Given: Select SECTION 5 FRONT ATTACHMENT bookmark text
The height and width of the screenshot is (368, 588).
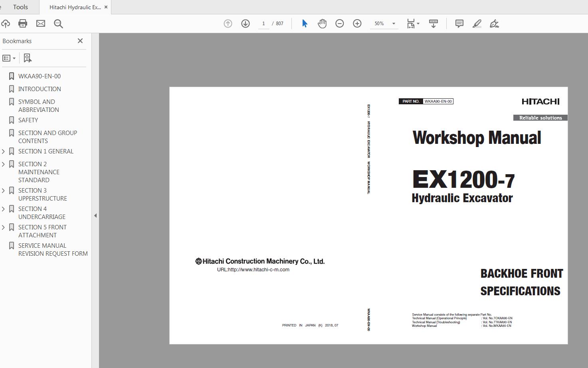Looking at the screenshot, I should click(x=42, y=231).
